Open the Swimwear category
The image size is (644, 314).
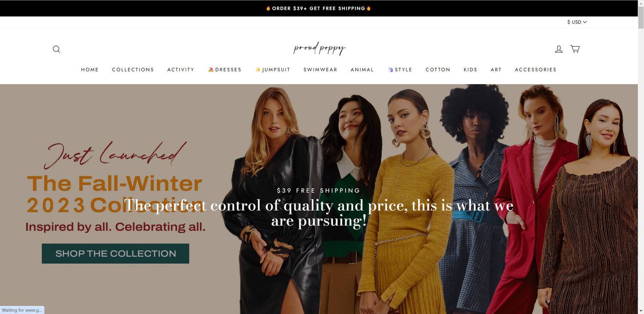pyautogui.click(x=321, y=70)
